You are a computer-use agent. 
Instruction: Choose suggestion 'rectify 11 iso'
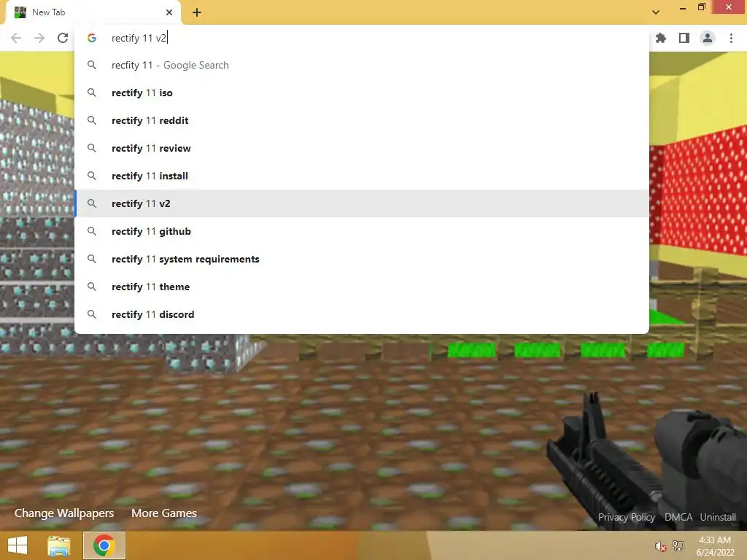click(362, 93)
